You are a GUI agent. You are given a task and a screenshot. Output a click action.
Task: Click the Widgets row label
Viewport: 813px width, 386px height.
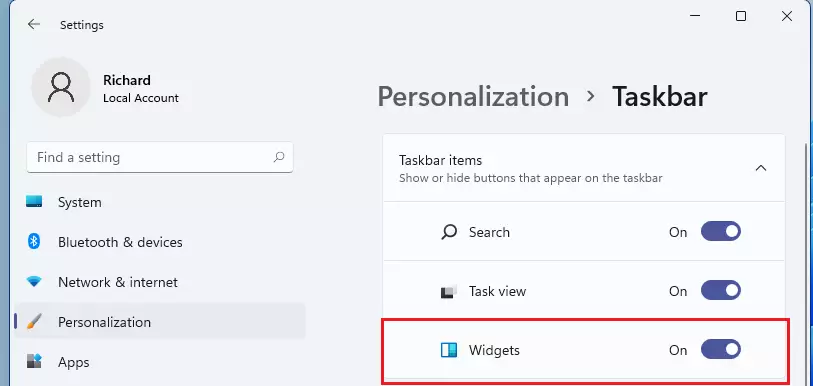tap(494, 350)
